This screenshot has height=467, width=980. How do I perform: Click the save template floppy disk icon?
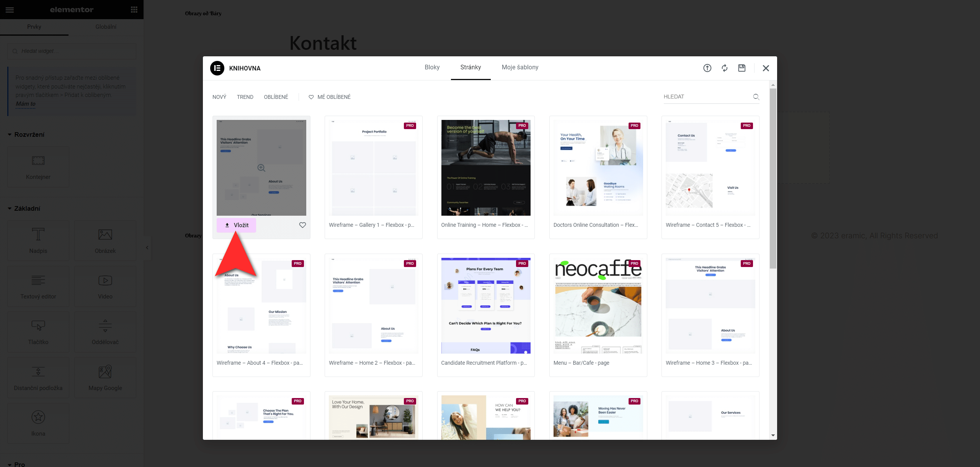(x=742, y=68)
